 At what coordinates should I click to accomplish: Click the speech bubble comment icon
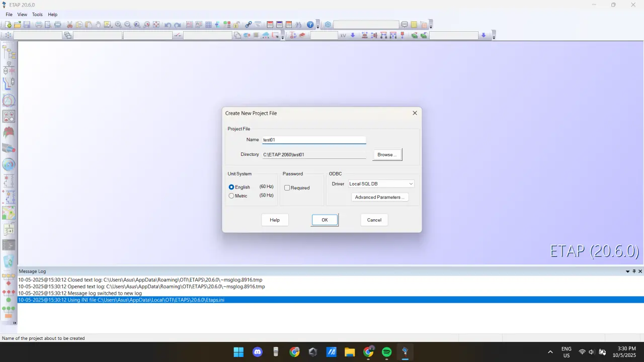404,25
